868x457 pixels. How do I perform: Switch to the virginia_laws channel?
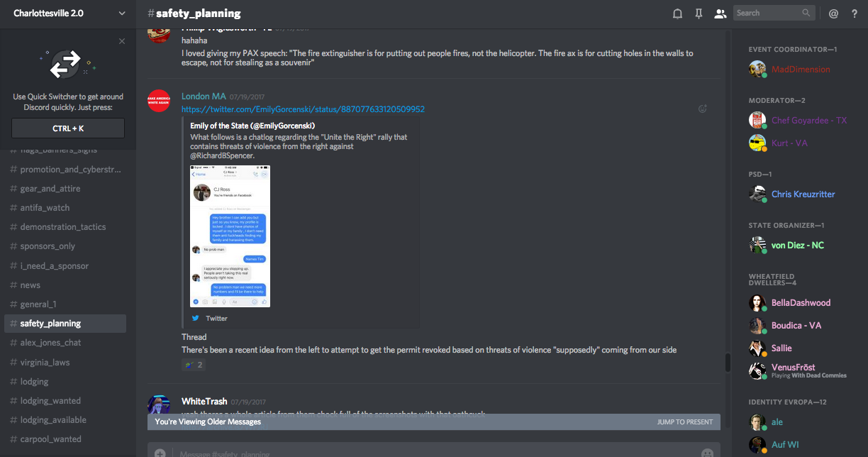(45, 362)
